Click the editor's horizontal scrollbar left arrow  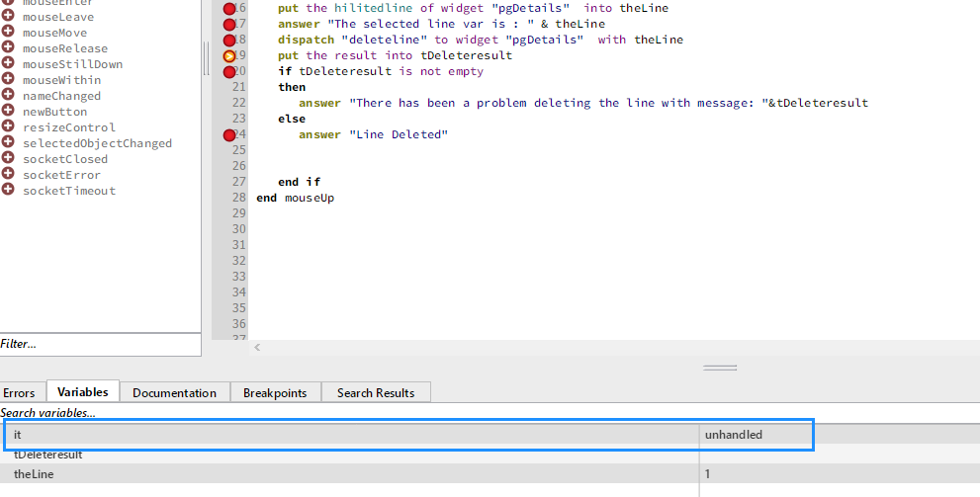[x=258, y=347]
